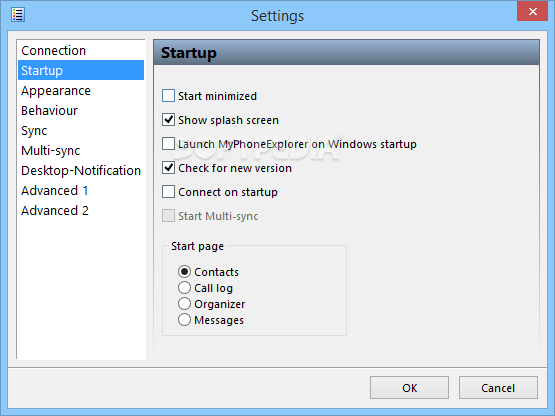Confirm changes with the OK button
Screen dimensions: 555x416
[410, 388]
